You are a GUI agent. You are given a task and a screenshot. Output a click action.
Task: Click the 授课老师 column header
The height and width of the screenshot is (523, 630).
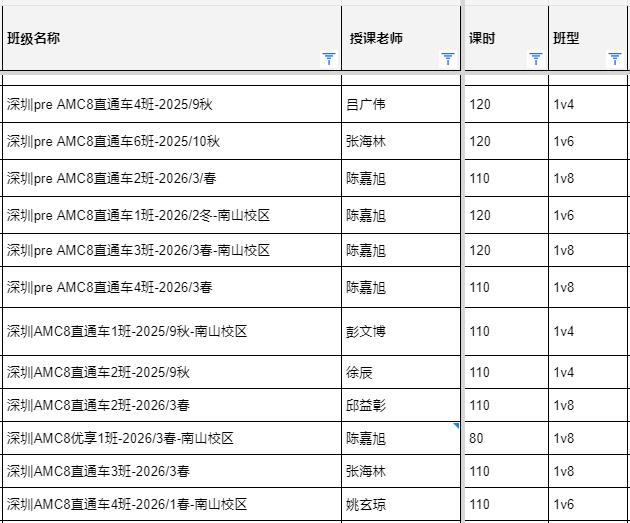click(401, 38)
